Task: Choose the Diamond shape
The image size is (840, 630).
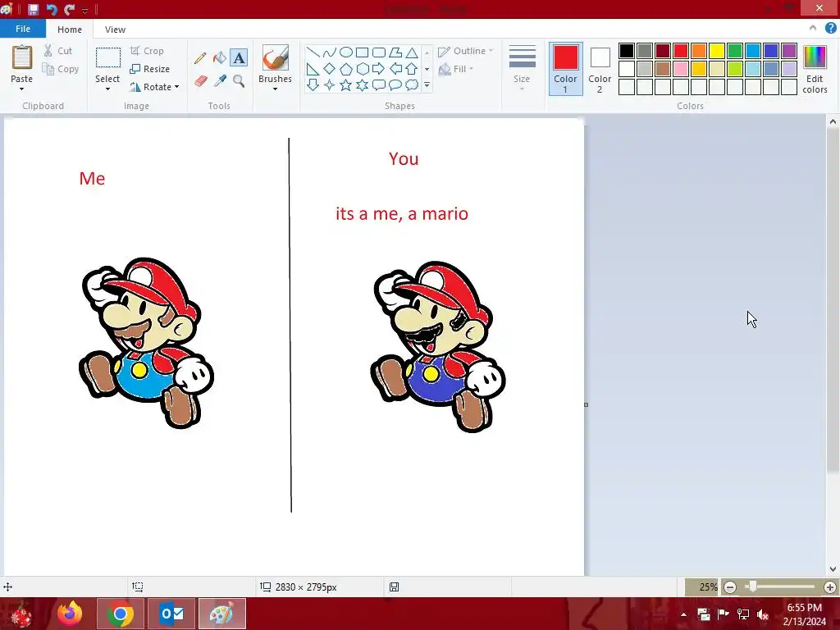Action: coord(330,69)
